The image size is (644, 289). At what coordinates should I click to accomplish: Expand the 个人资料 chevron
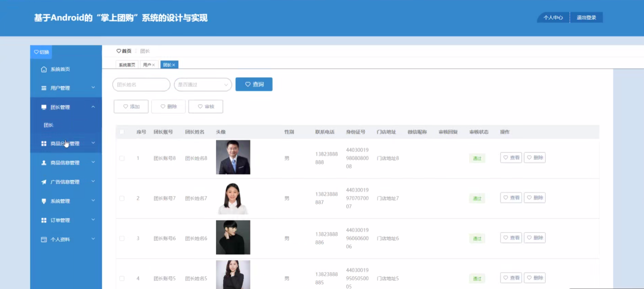pos(93,239)
